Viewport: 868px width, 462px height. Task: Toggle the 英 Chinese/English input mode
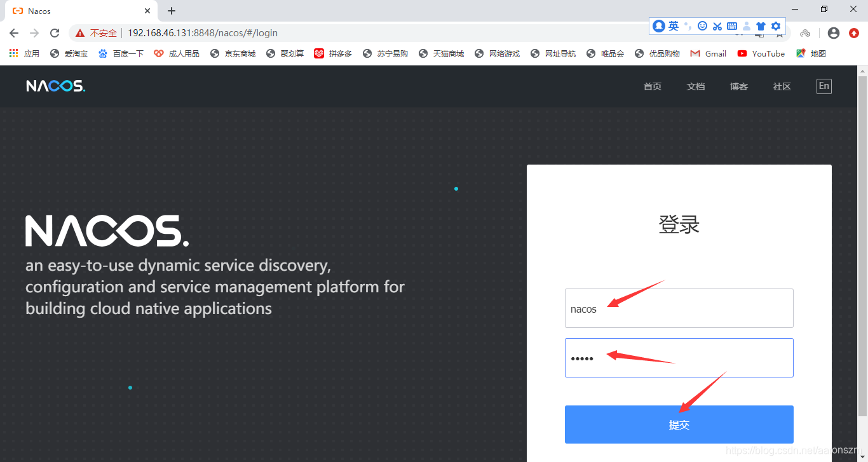[674, 26]
